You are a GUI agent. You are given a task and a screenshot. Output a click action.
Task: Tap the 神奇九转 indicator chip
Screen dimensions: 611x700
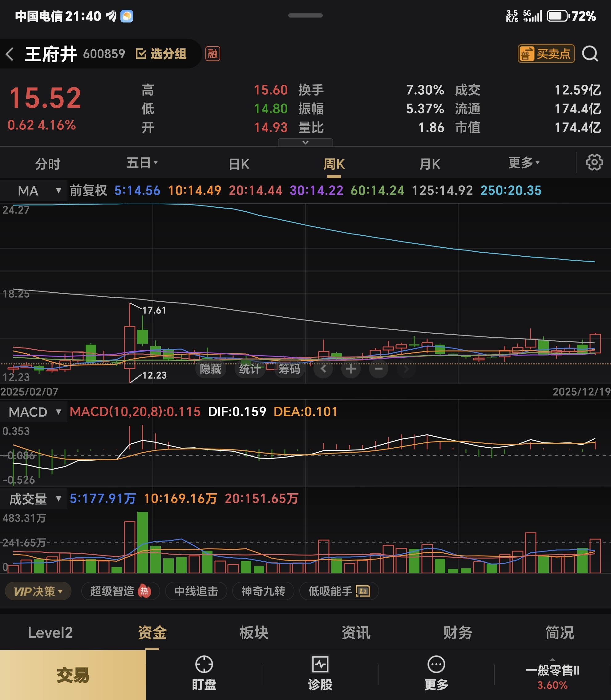coord(263,591)
